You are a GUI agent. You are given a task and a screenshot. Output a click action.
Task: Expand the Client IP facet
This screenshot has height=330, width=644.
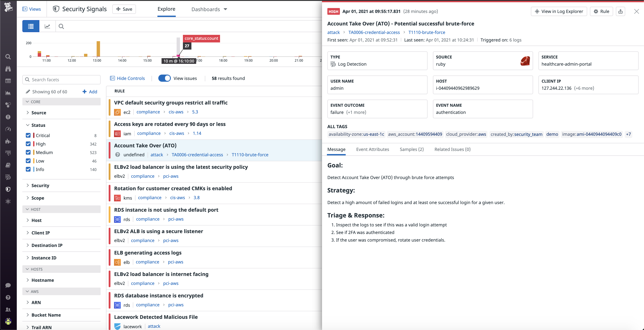click(x=40, y=233)
